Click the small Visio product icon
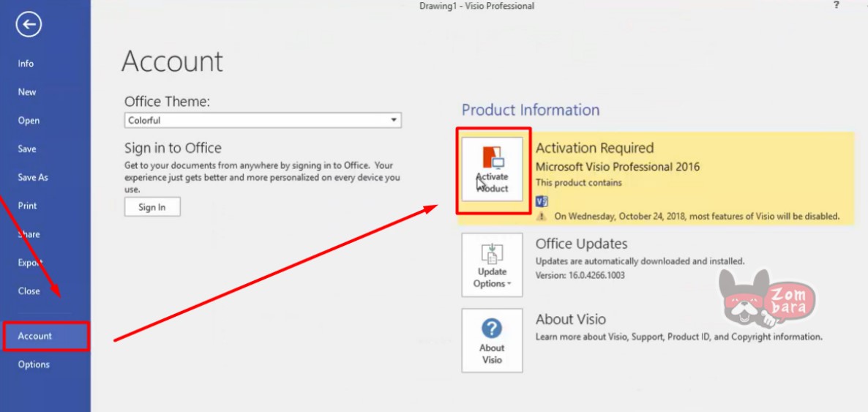 542,201
